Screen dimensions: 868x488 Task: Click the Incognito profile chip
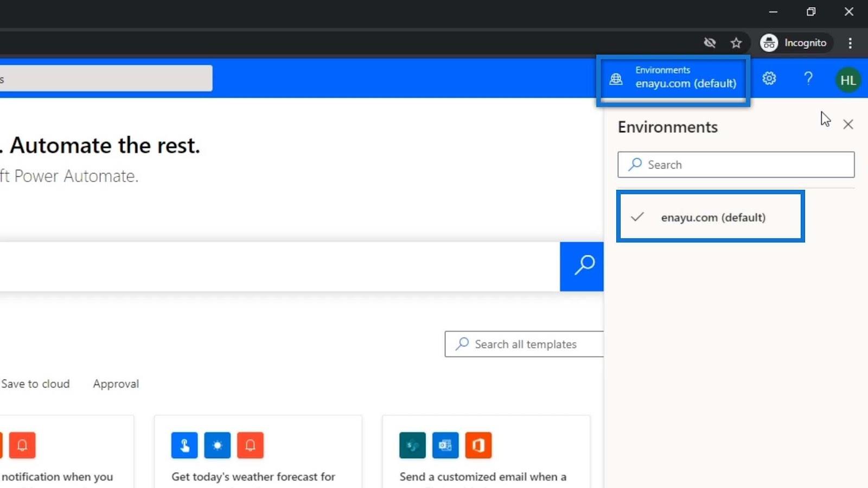794,43
